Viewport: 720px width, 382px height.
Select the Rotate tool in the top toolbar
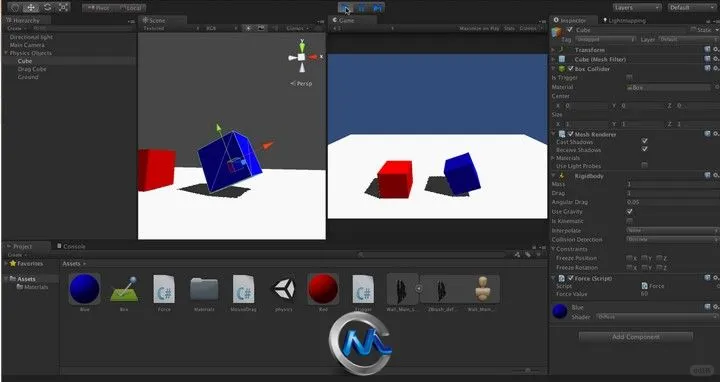(47, 7)
